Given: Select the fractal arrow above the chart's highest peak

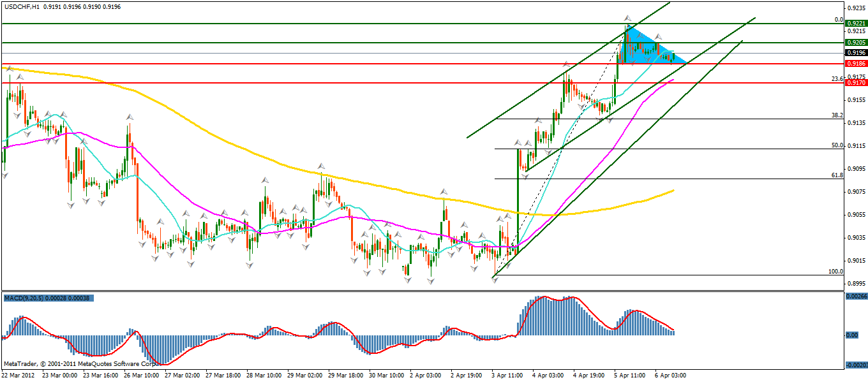Looking at the screenshot, I should [628, 18].
